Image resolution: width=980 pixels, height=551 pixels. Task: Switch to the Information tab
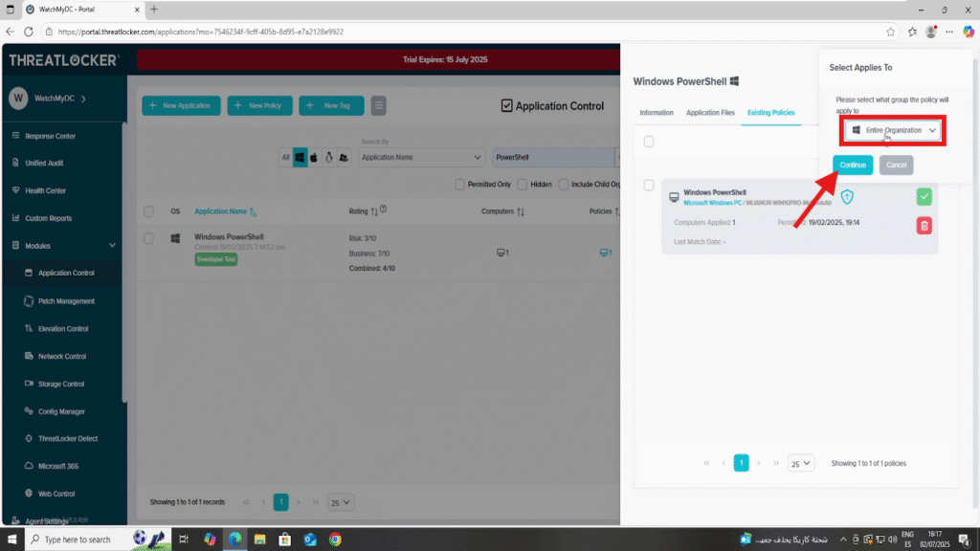[657, 113]
